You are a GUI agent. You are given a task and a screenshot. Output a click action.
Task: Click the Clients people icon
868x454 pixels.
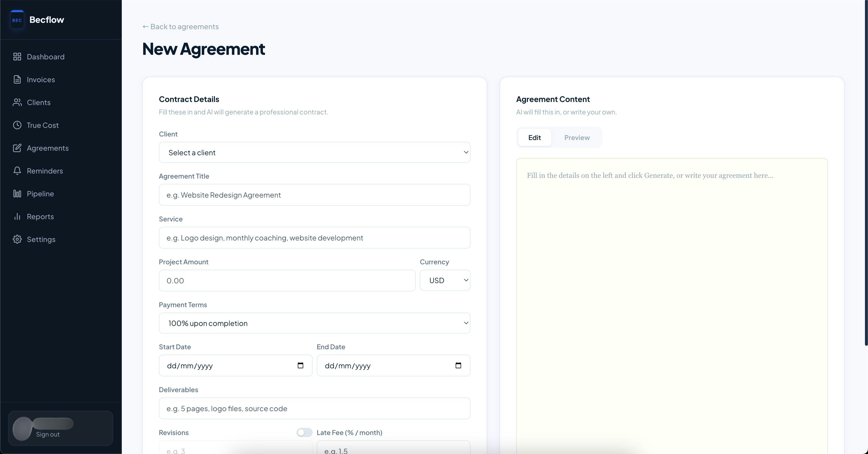tap(17, 102)
